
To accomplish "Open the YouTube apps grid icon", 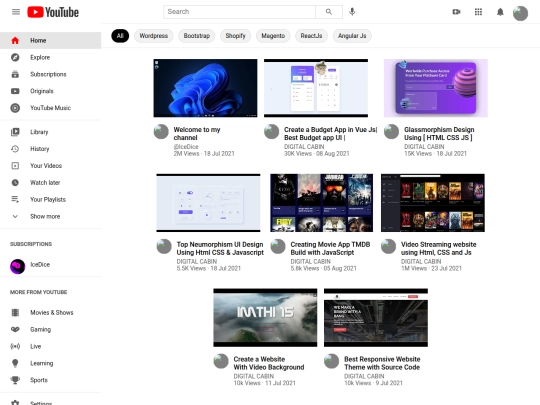I will (x=478, y=12).
